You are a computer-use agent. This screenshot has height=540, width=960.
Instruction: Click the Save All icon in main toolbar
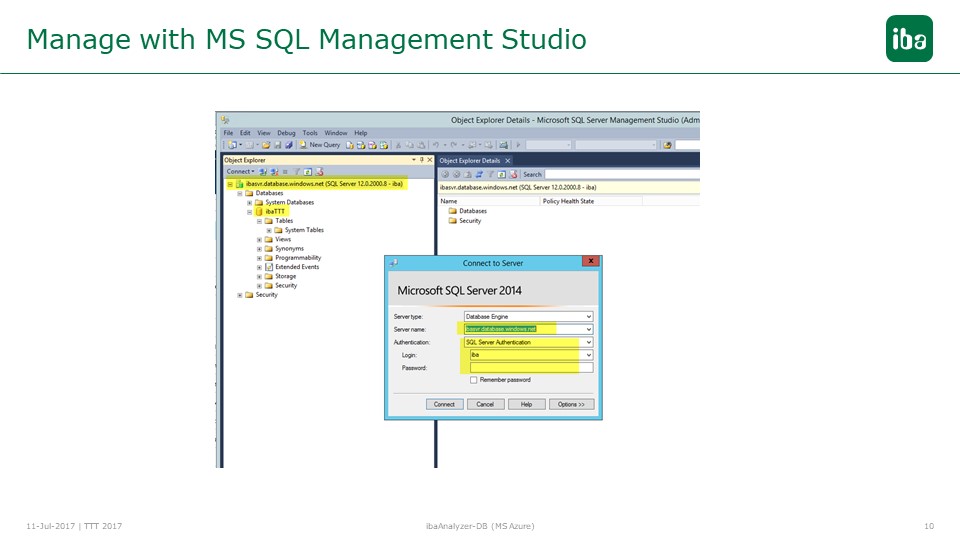289,145
